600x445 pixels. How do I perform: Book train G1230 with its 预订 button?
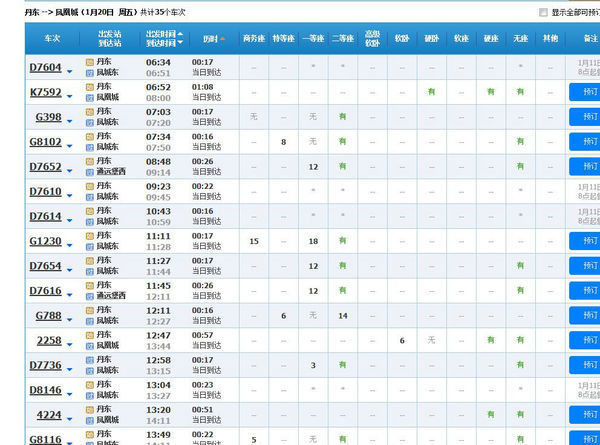click(584, 241)
